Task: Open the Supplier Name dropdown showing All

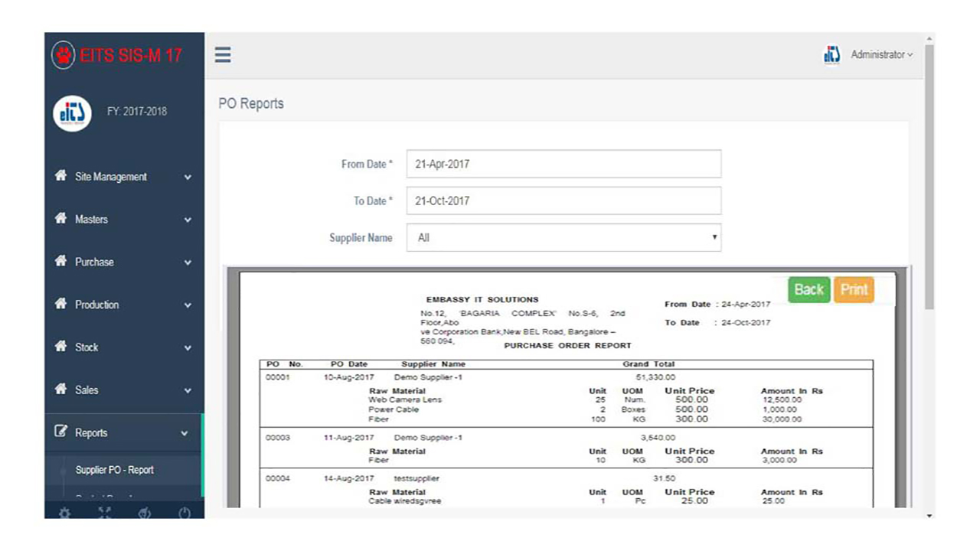Action: coord(563,237)
